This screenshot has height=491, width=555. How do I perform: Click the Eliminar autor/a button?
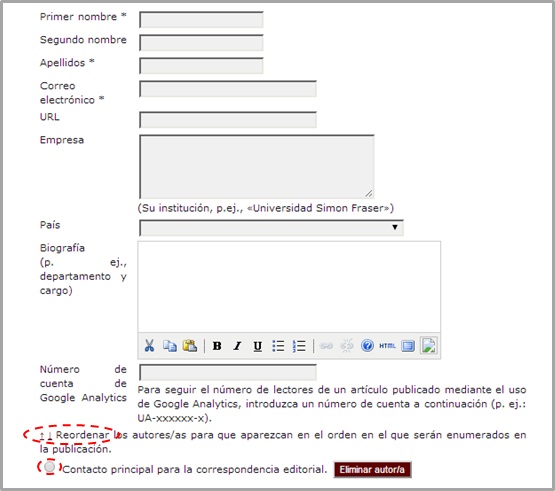tap(372, 470)
